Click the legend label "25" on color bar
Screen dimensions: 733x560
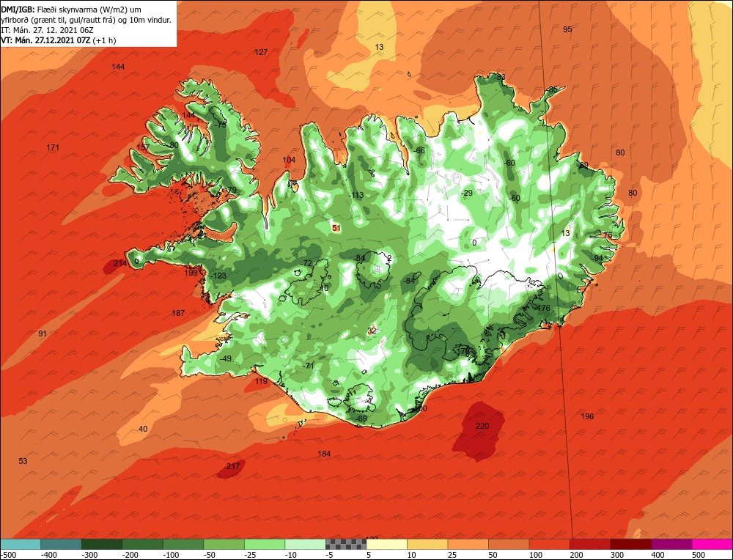[454, 555]
